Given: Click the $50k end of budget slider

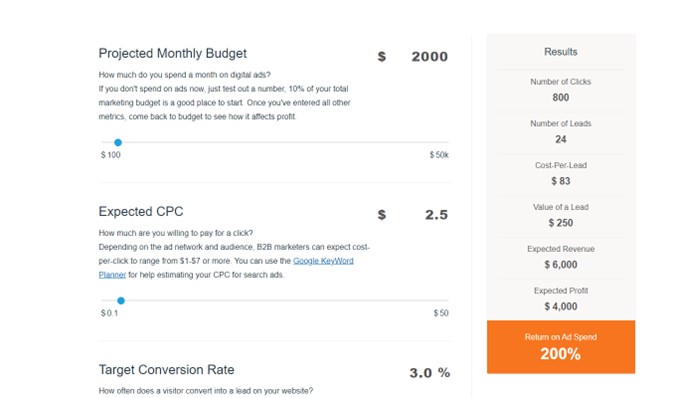Looking at the screenshot, I should tap(439, 155).
